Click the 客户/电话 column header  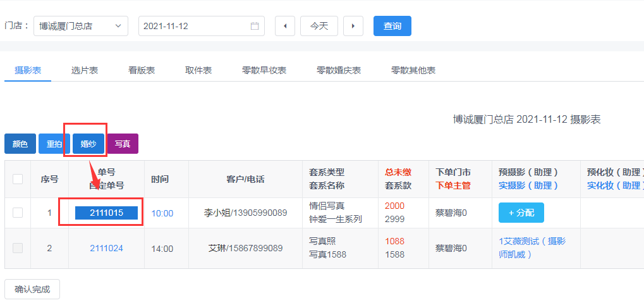pyautogui.click(x=245, y=179)
